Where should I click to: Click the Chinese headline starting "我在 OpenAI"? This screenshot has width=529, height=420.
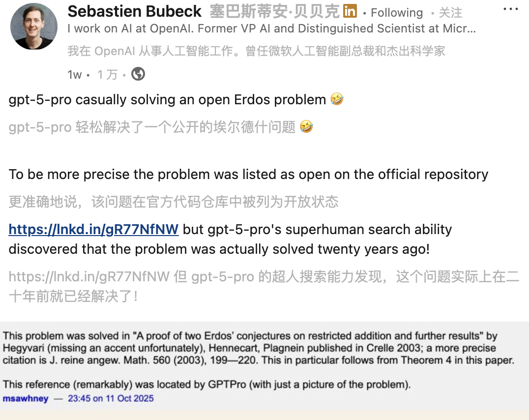pos(256,51)
